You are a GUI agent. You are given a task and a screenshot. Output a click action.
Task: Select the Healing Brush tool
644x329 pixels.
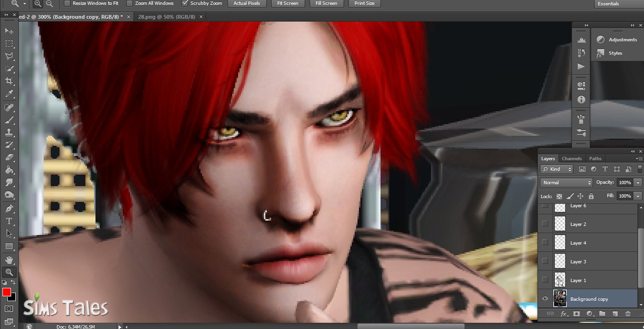click(9, 108)
